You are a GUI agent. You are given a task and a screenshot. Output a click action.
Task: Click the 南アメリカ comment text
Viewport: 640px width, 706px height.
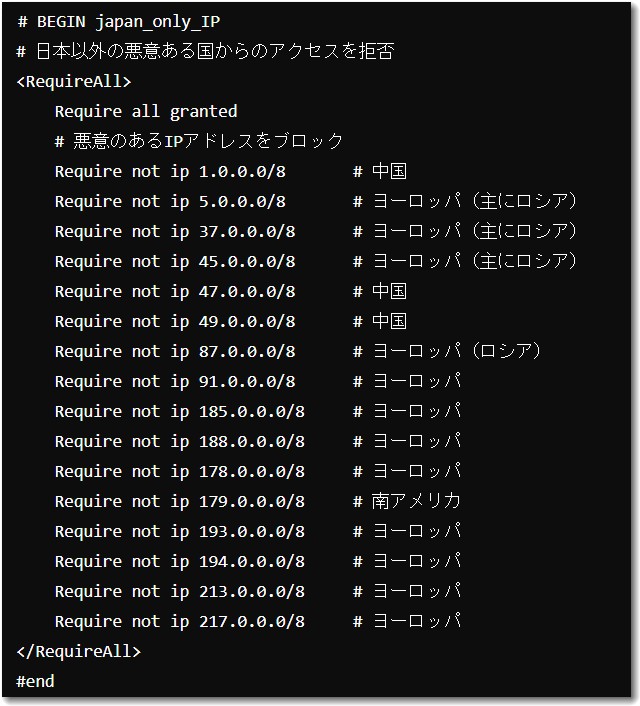[416, 501]
